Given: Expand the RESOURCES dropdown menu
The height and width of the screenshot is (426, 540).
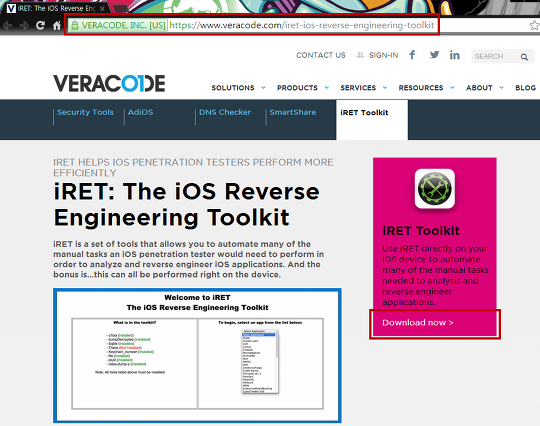Looking at the screenshot, I should [426, 88].
